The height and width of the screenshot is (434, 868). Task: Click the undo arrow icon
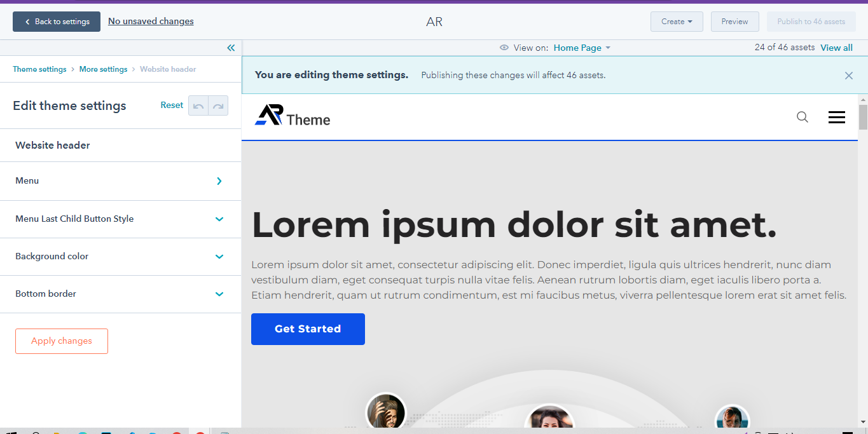coord(198,106)
